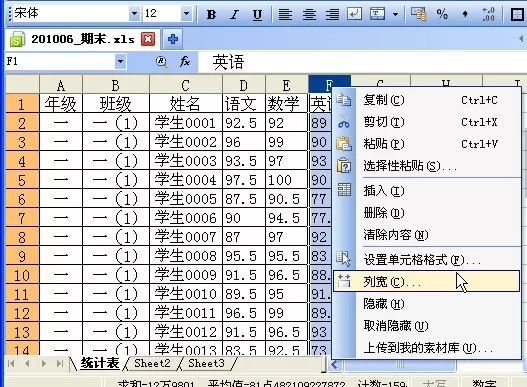
Task: Click the merge cells icon
Action: [377, 14]
